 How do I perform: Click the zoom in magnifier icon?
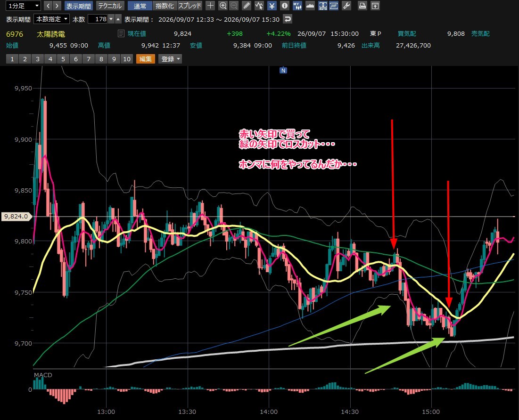pyautogui.click(x=223, y=6)
